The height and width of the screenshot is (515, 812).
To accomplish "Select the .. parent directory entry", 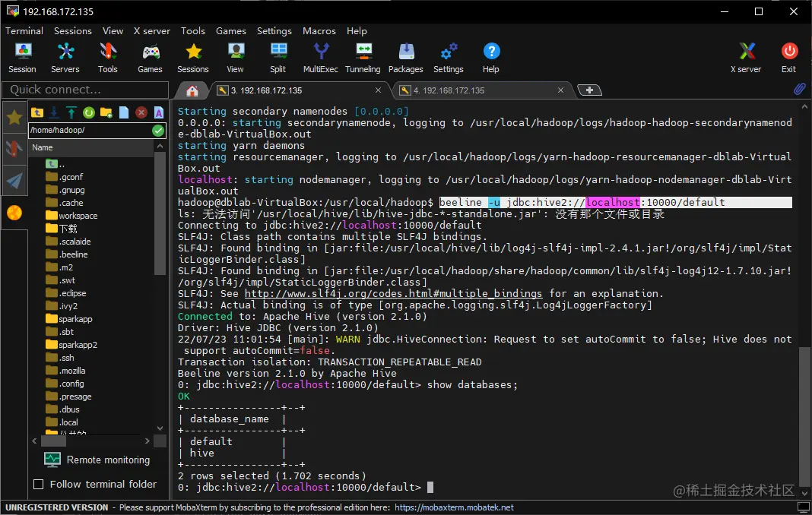I will tap(56, 164).
